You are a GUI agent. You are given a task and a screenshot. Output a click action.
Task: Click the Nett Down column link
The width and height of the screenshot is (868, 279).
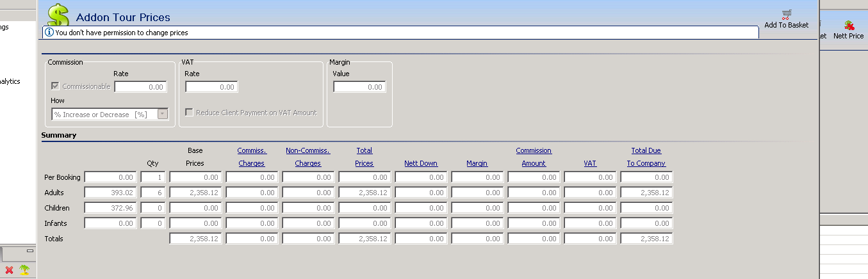421,163
